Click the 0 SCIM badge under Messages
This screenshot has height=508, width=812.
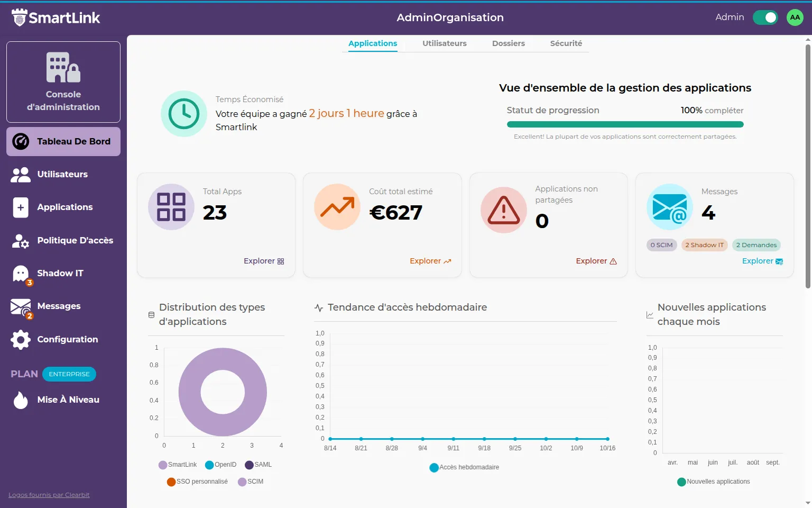(x=661, y=245)
